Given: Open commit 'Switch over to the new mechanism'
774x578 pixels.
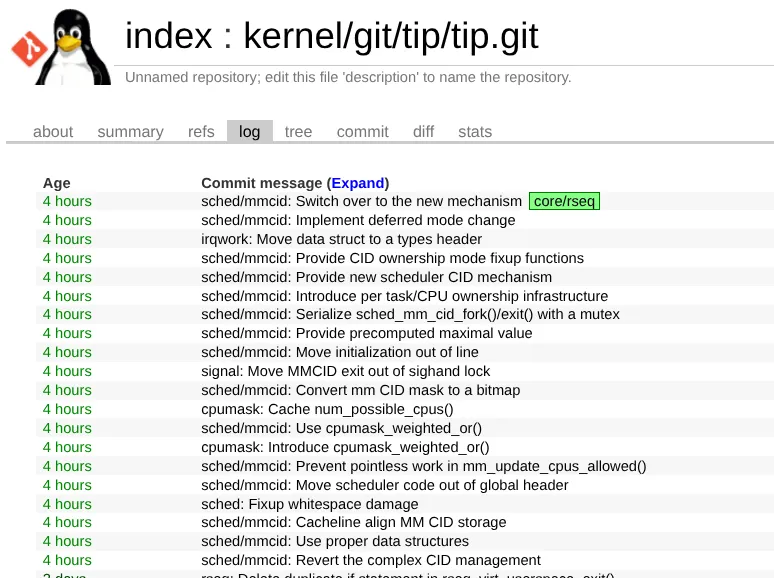Looking at the screenshot, I should pyautogui.click(x=361, y=202).
